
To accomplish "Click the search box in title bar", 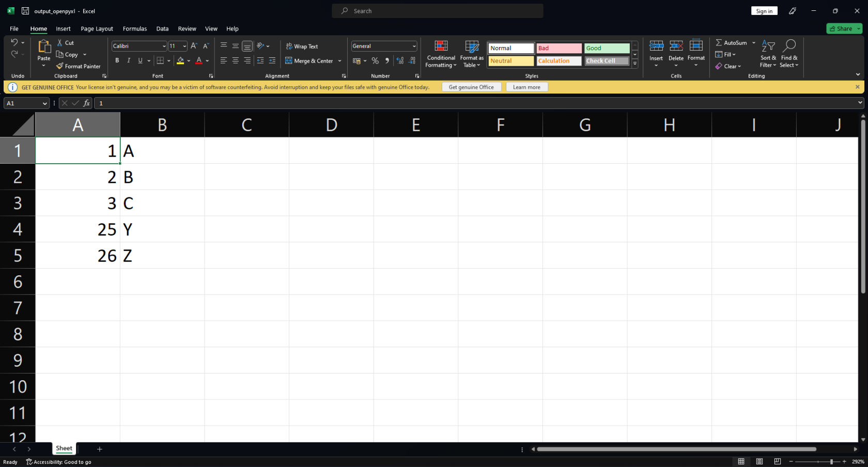I will coord(438,11).
